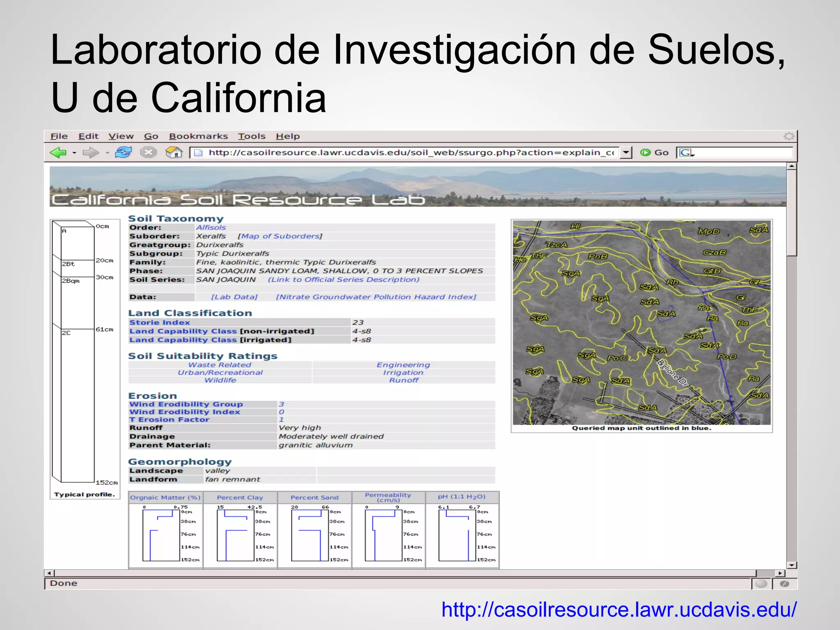The image size is (840, 630).
Task: Expand the URL address bar dropdown
Action: (625, 153)
